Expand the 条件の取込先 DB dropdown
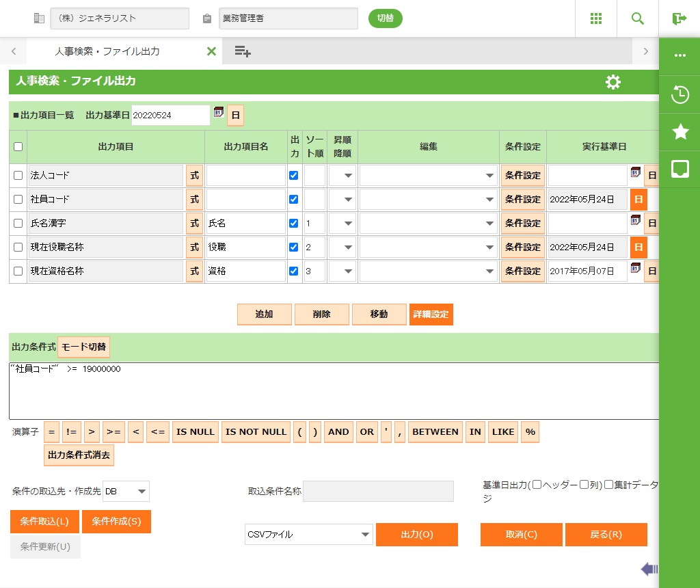The height and width of the screenshot is (588, 700). pyautogui.click(x=126, y=491)
